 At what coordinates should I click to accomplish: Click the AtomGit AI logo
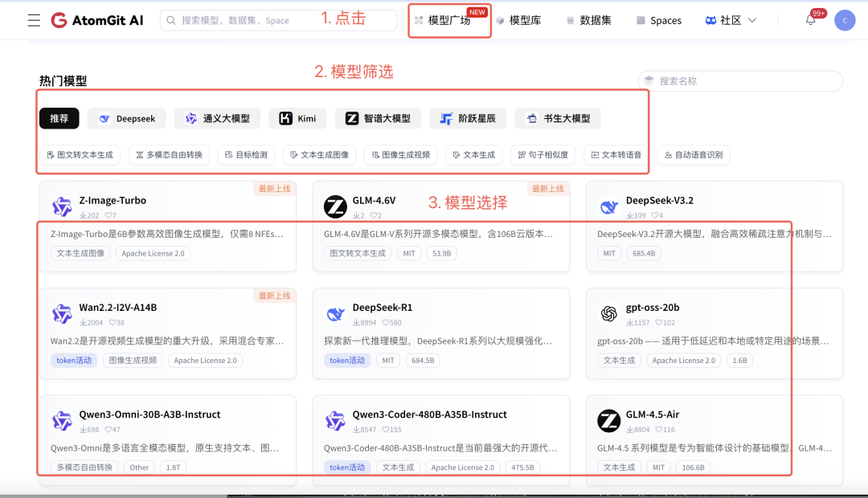click(96, 20)
